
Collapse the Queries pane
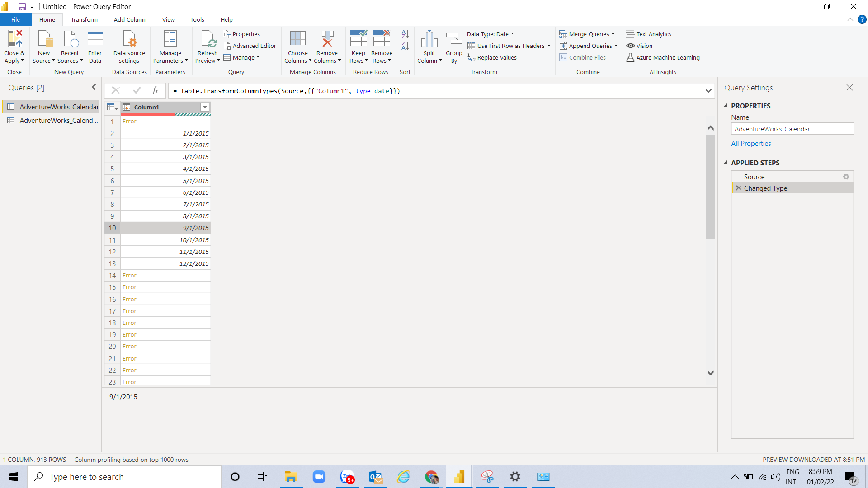(94, 87)
